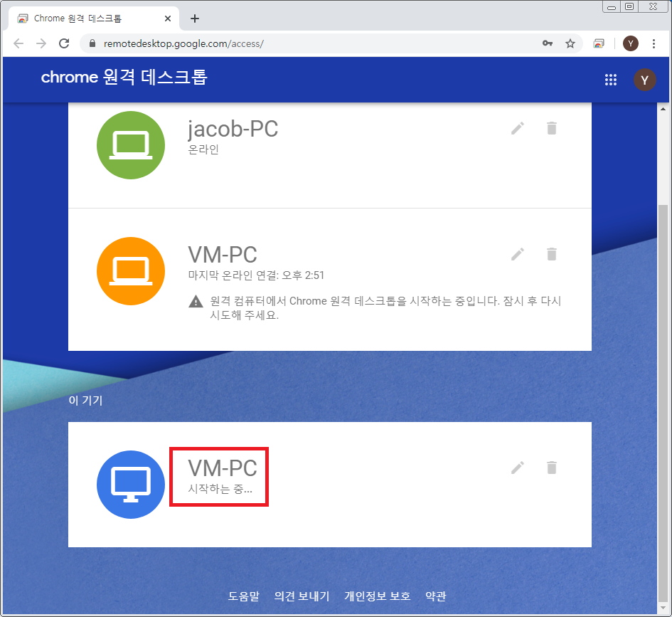Screen dimensions: 672x617
Task: Bookmark this page with the star
Action: tap(570, 43)
